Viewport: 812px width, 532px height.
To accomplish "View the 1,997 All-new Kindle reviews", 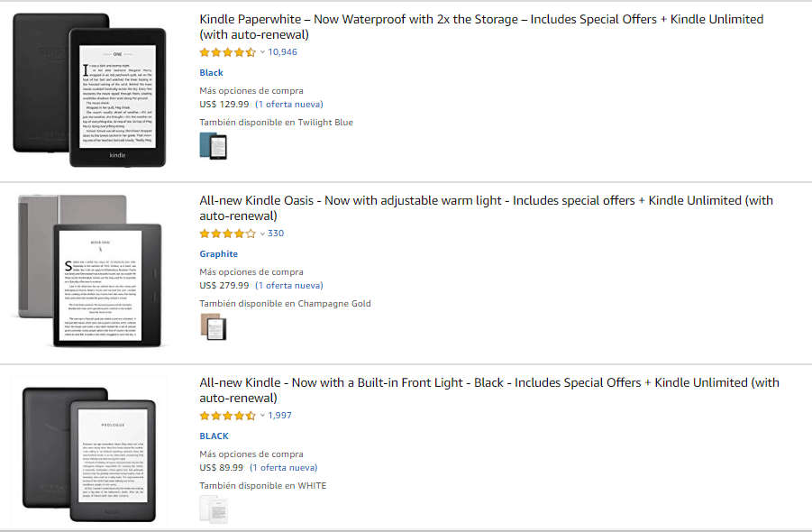I will (x=279, y=415).
